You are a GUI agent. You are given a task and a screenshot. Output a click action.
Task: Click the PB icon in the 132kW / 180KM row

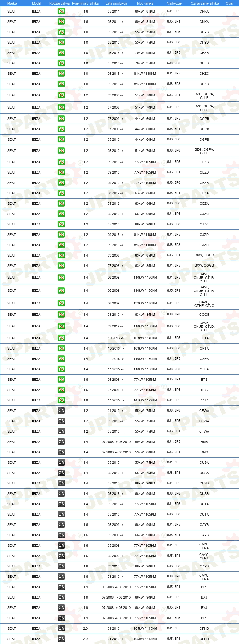[61, 303]
